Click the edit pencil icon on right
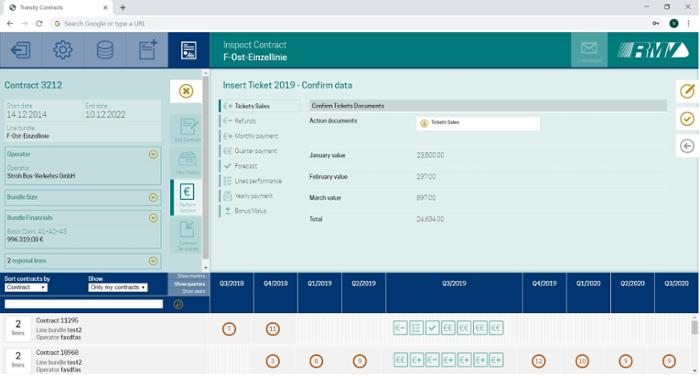 coord(687,91)
